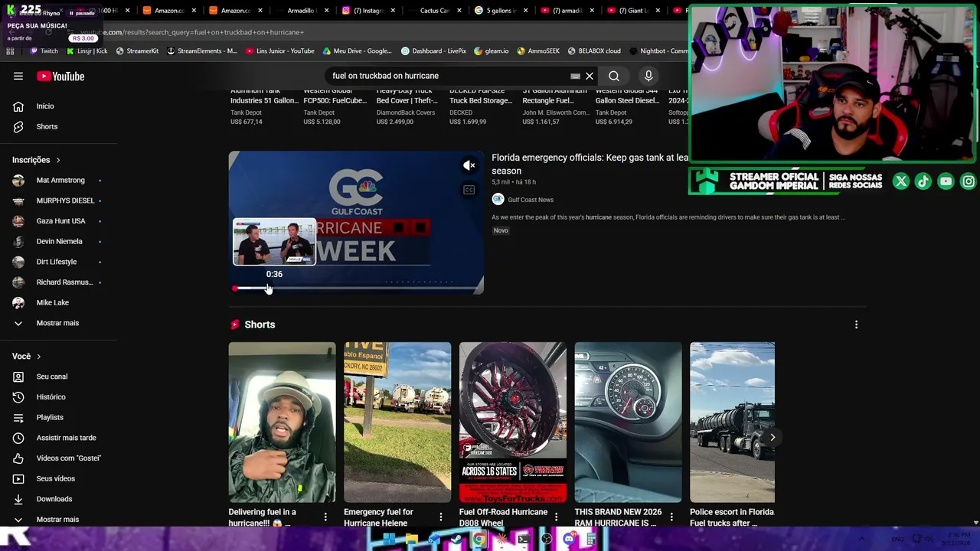Open the StreamerKit bookmark
The height and width of the screenshot is (551, 980).
coord(137,51)
